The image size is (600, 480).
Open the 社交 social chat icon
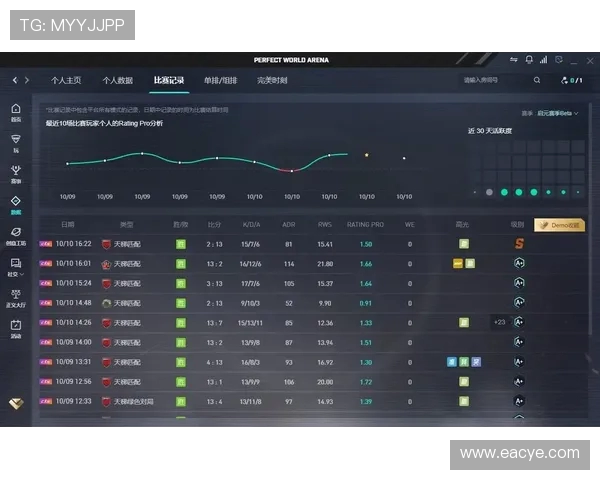[16, 263]
